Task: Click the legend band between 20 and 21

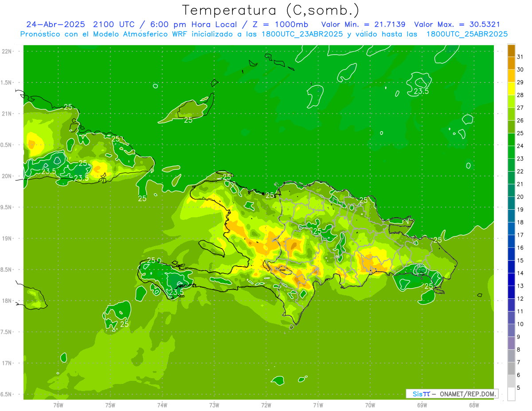Action: click(x=512, y=191)
